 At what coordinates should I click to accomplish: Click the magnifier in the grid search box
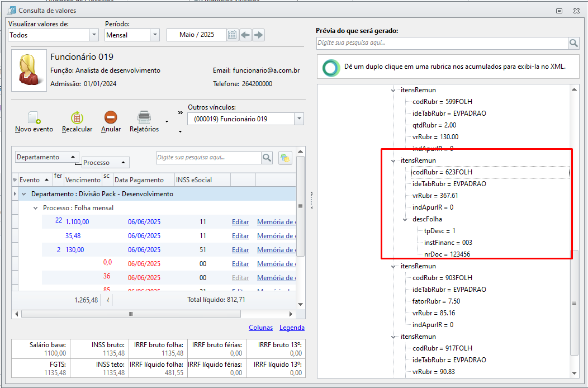267,158
